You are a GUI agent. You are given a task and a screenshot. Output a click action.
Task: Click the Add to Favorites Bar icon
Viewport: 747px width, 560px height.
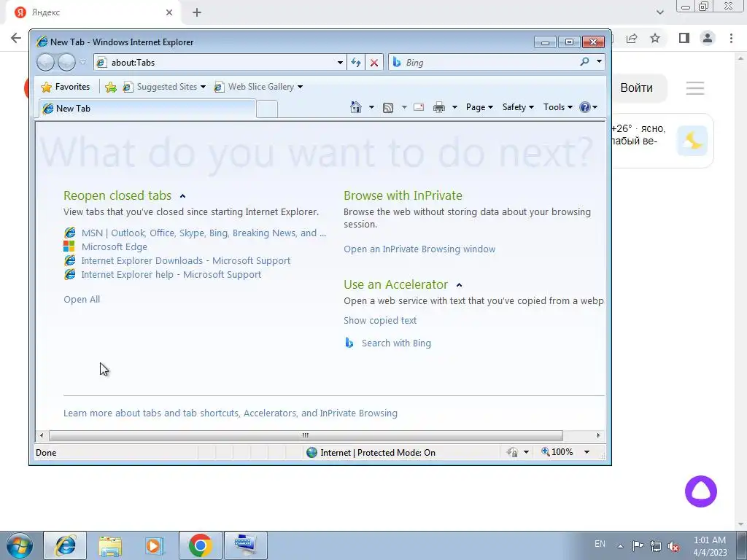pyautogui.click(x=111, y=87)
